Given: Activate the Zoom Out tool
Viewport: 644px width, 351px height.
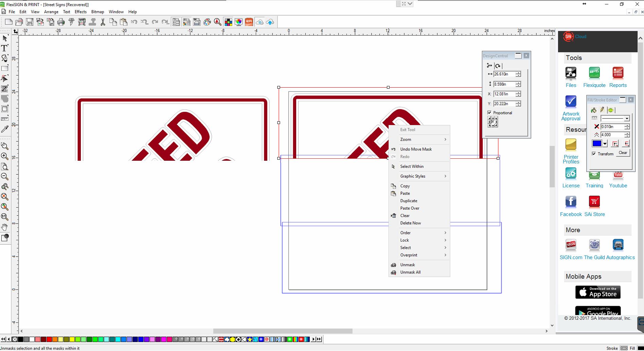Looking at the screenshot, I should (x=5, y=177).
